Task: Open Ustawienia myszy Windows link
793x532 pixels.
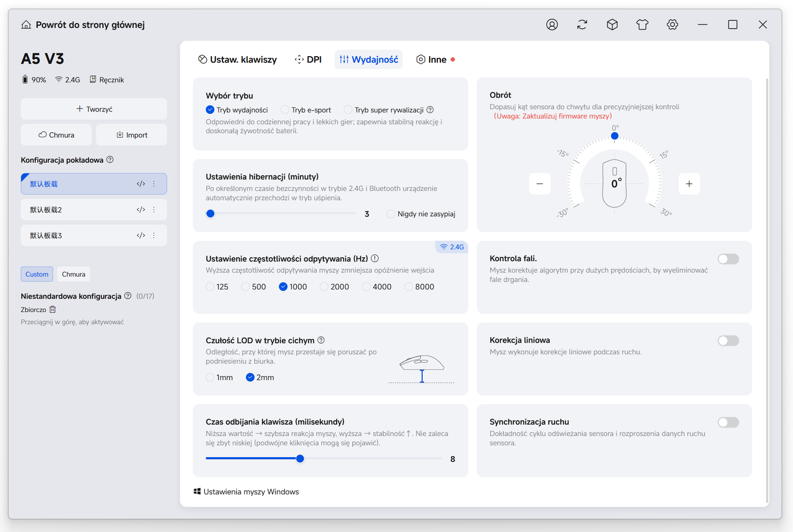Action: 246,492
